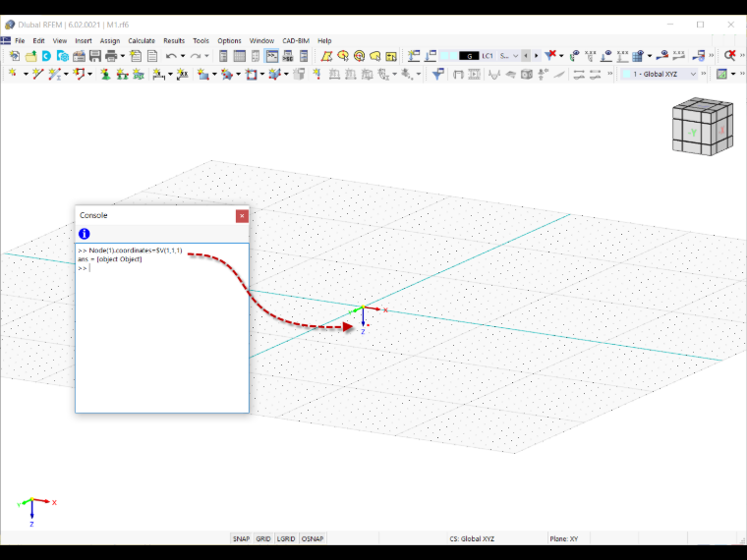Open the CAD-BIM menu
This screenshot has width=747, height=560.
click(296, 41)
